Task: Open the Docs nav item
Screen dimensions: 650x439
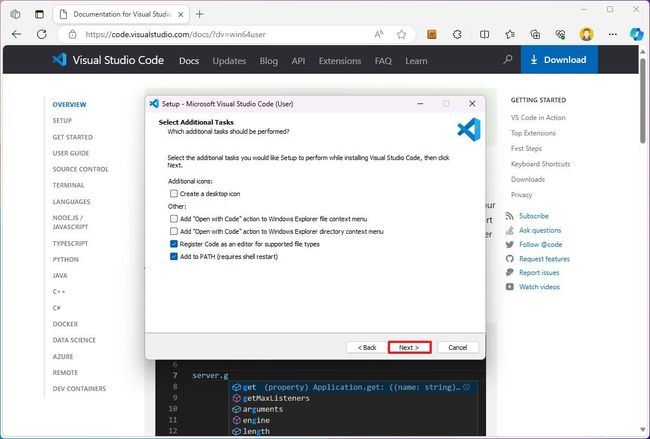Action: 189,61
